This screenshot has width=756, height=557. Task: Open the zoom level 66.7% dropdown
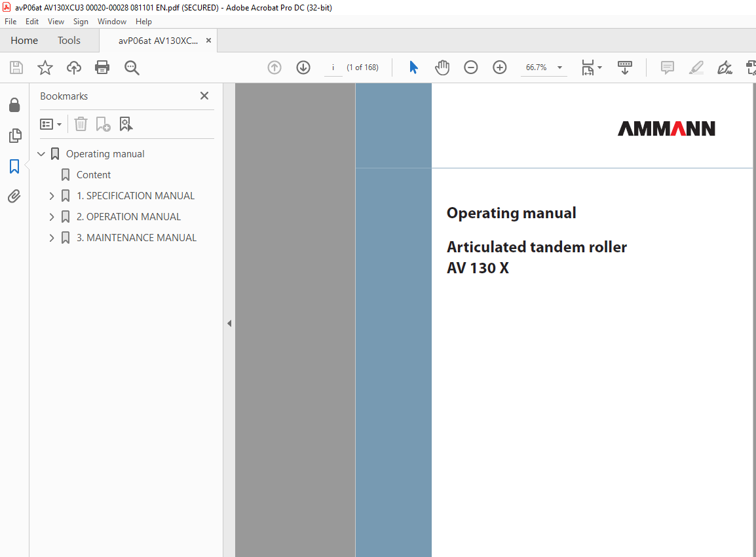[x=559, y=67]
